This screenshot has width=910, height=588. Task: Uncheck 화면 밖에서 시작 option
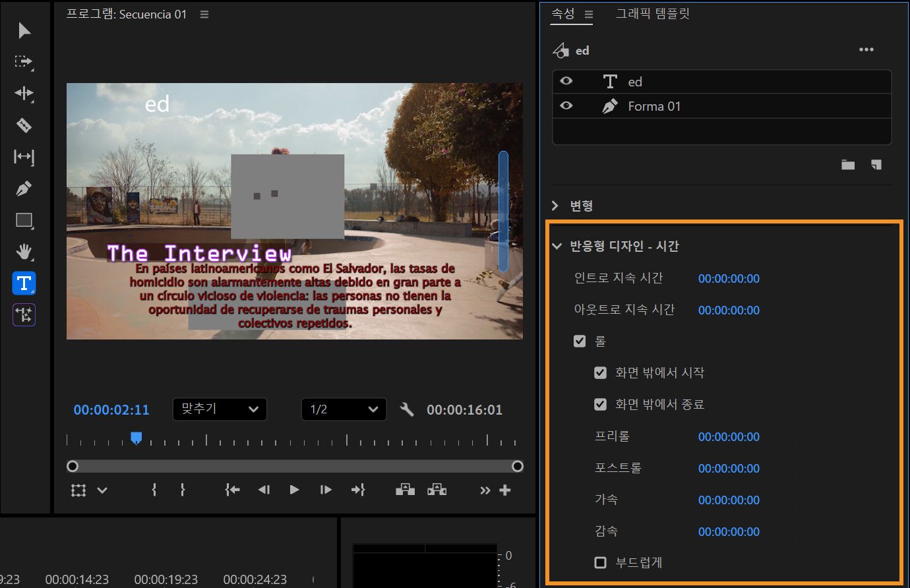click(x=600, y=372)
